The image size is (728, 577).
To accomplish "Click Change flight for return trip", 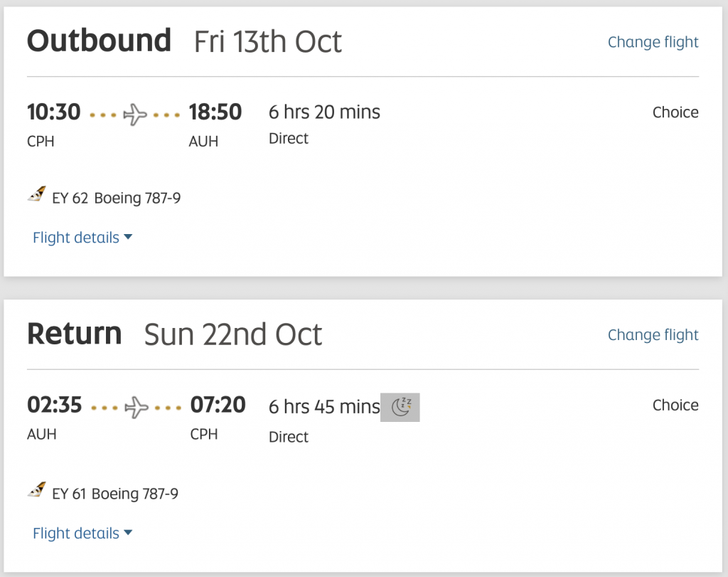I will click(x=653, y=335).
